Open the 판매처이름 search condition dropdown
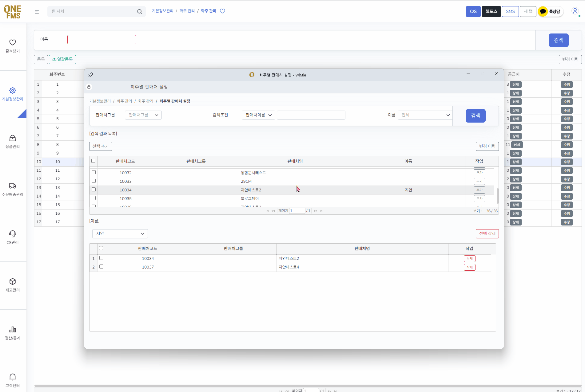Image resolution: width=585 pixels, height=392 pixels. [x=258, y=115]
